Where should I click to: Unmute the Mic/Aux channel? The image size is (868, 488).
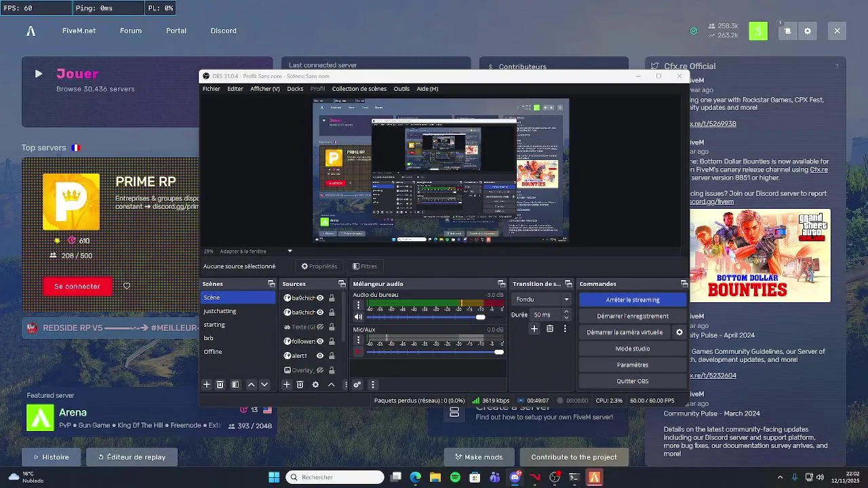(x=359, y=351)
